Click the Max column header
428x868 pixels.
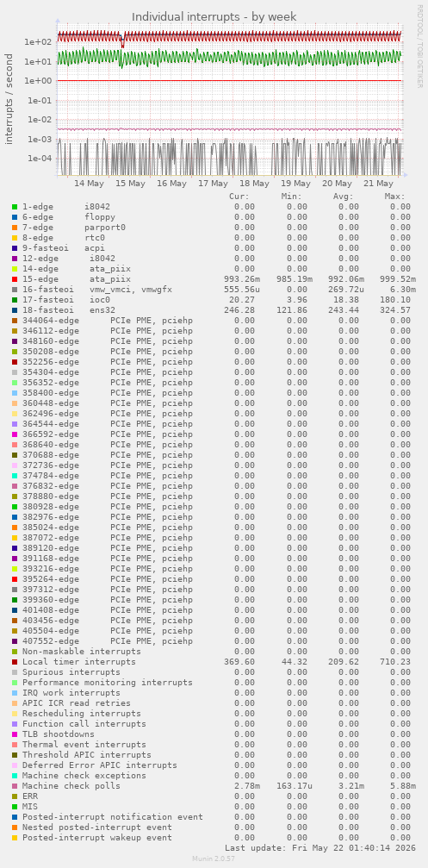(394, 197)
